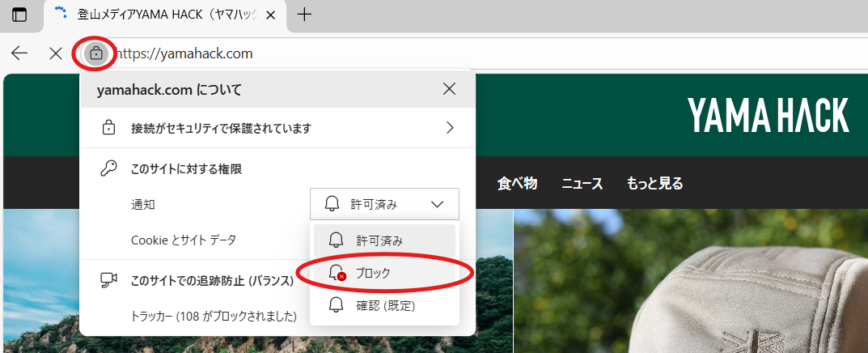Go back with the back arrow
868x353 pixels.
pos(19,53)
